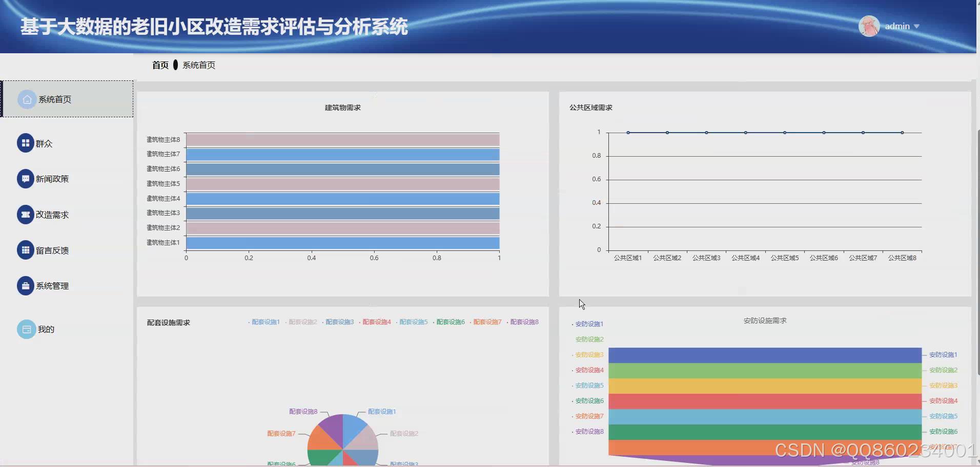Click the ticket icon next to 改造需求
This screenshot has width=980, height=467.
point(26,215)
